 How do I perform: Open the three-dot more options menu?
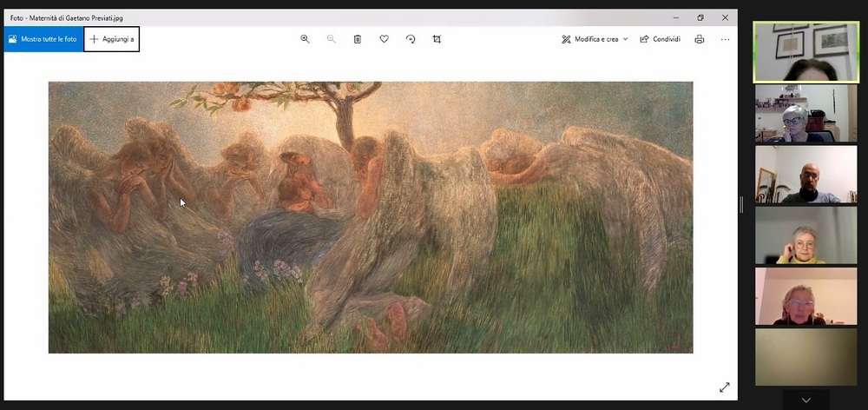(725, 39)
